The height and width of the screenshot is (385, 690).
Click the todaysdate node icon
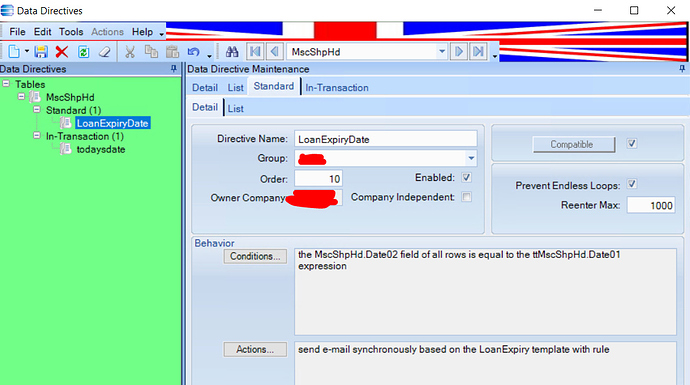click(x=66, y=149)
